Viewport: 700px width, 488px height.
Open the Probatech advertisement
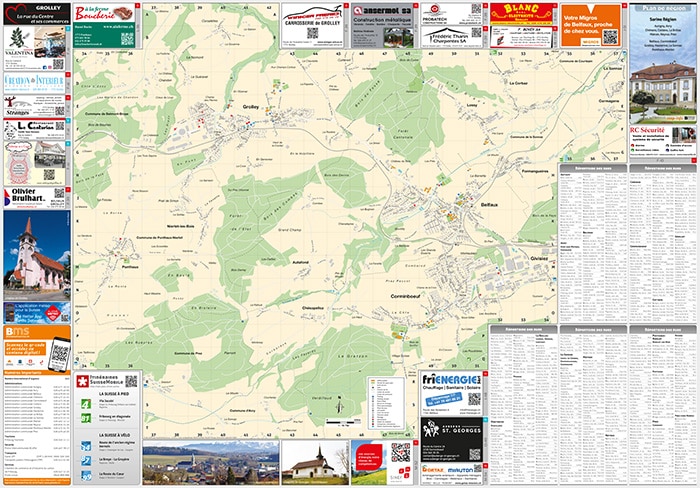(x=451, y=14)
